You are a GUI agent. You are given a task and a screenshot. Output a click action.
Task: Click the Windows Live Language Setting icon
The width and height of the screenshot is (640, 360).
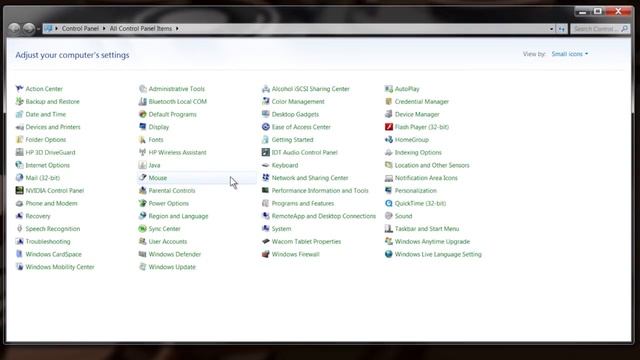coord(389,254)
